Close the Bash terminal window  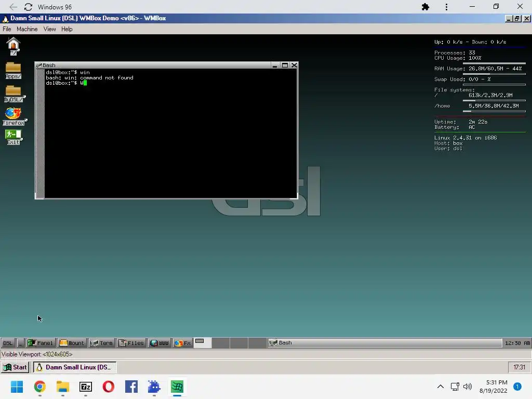(294, 65)
